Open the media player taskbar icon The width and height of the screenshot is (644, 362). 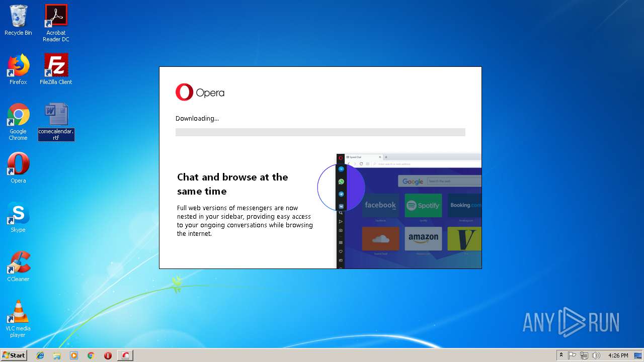[74, 355]
